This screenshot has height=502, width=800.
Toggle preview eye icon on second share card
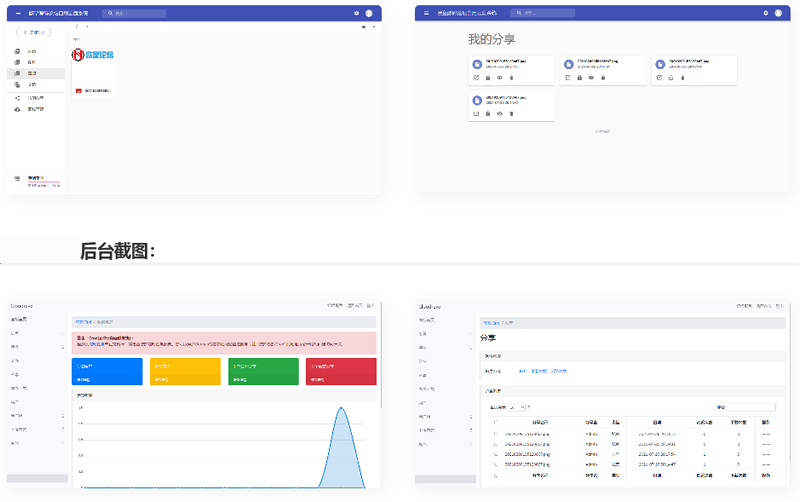(x=590, y=77)
